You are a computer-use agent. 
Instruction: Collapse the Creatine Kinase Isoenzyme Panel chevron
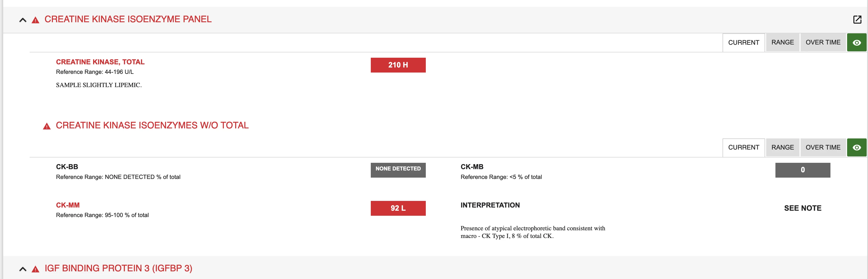tap(22, 20)
